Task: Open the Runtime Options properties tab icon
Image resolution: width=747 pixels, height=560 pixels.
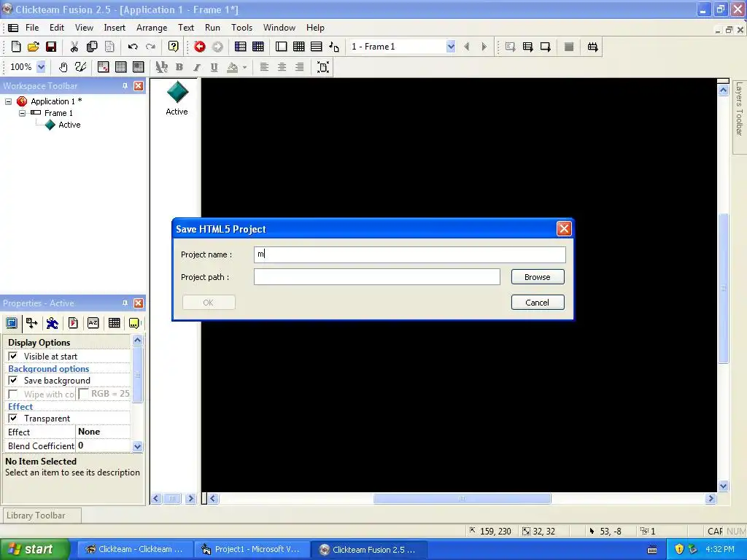Action: [73, 323]
